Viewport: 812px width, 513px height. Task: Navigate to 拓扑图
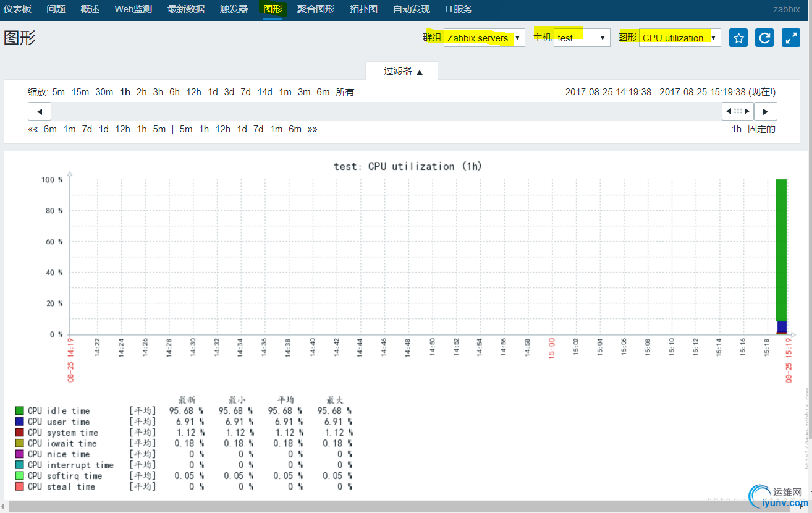click(363, 9)
